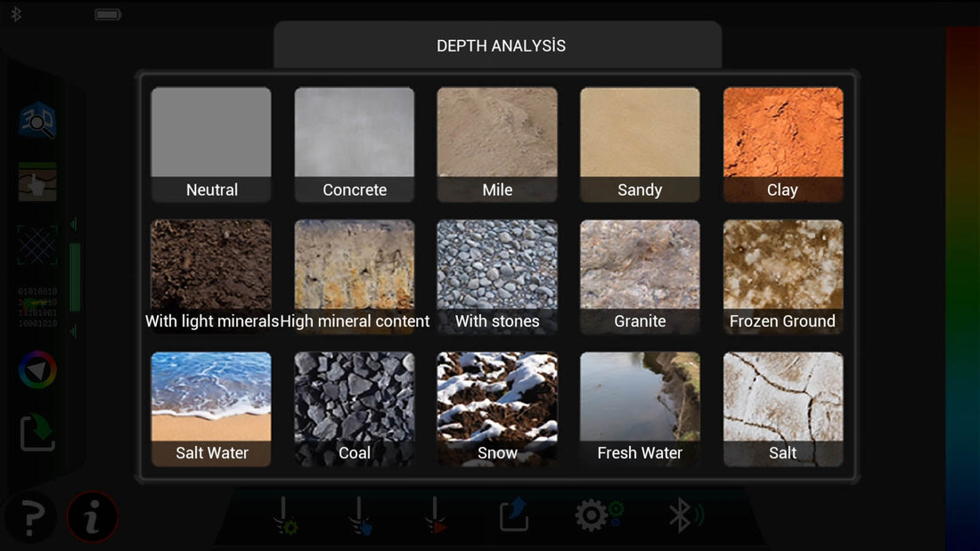The image size is (980, 551).
Task: Select Granite as the ground type
Action: coord(640,276)
